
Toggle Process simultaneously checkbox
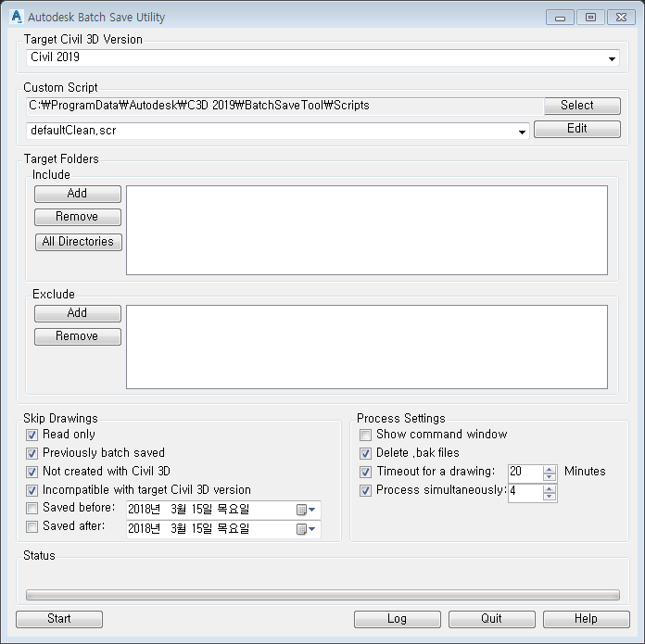tap(365, 490)
